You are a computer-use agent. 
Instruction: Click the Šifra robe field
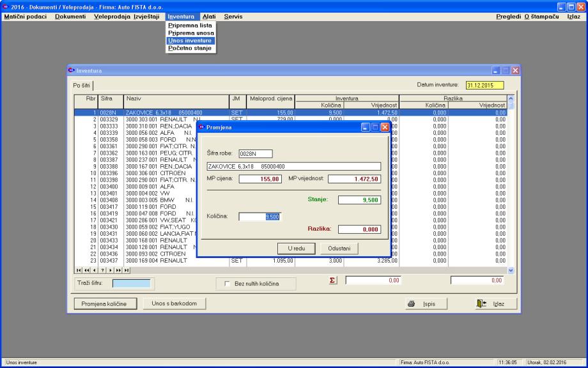pos(256,153)
